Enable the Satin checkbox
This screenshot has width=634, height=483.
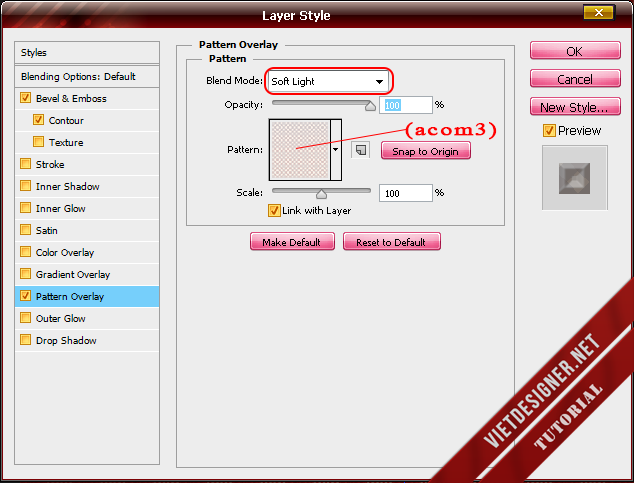(x=25, y=230)
